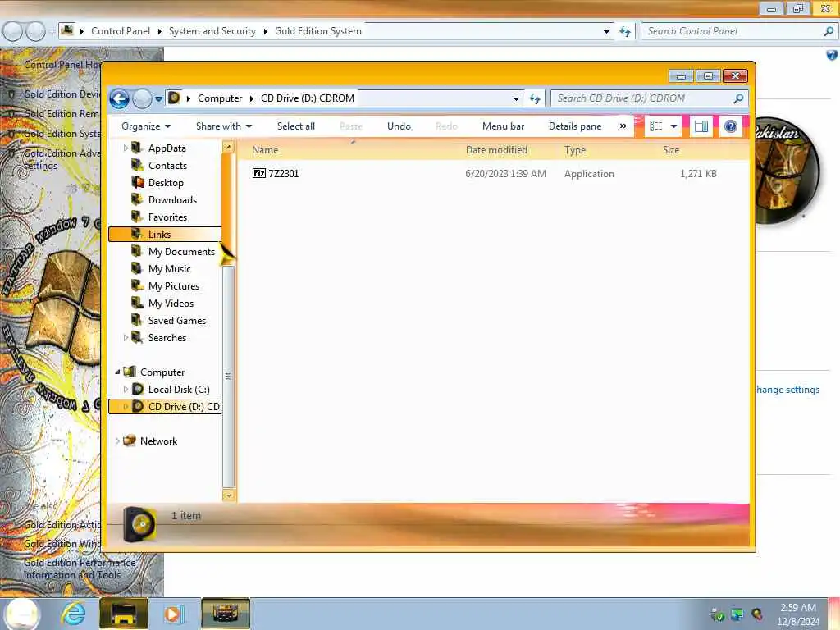
Task: Click the clock showing 2:59 AM
Action: pyautogui.click(x=798, y=608)
